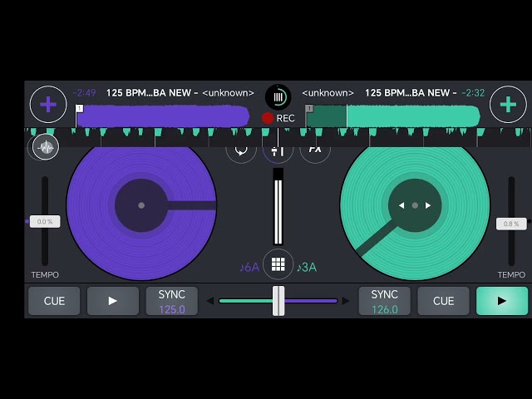This screenshot has width=532, height=399.
Task: Tap the purple left turntable platter
Action: coord(141,205)
